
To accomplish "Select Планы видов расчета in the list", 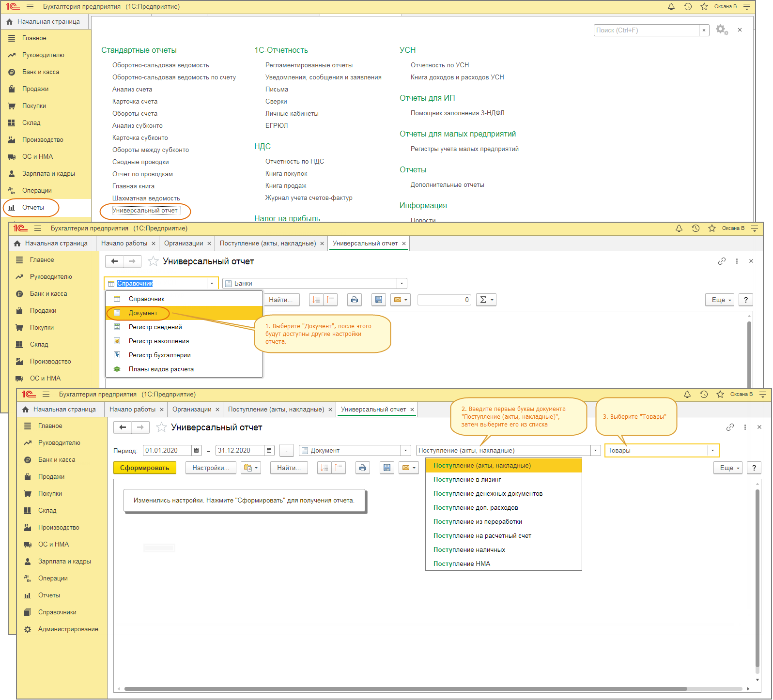I will tap(161, 369).
